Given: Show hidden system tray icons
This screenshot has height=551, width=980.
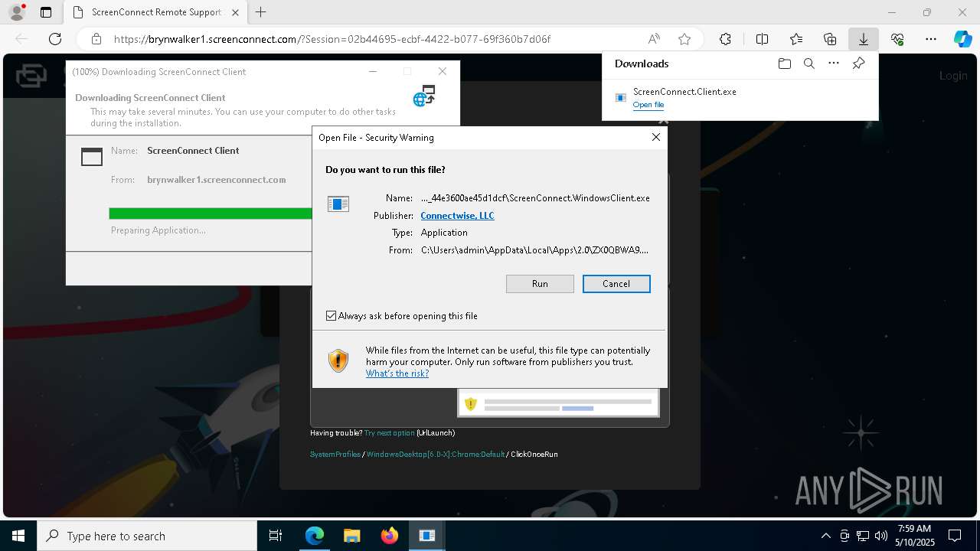Looking at the screenshot, I should tap(825, 536).
